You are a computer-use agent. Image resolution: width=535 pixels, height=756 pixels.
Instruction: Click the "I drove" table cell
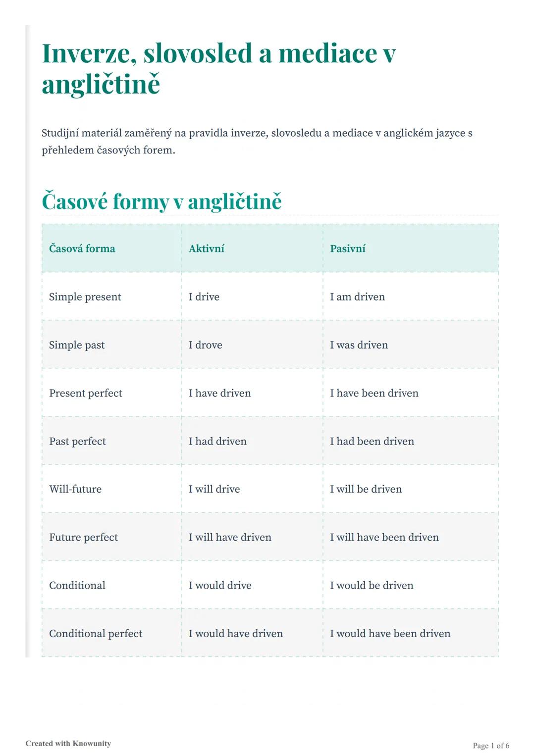205,345
